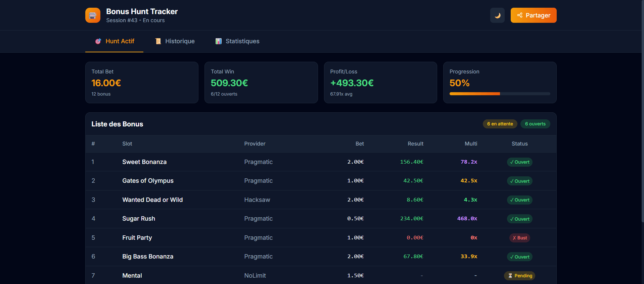Click the Ouvert status for Gates of Olympus
Viewport: 644px width, 284px height.
tap(519, 181)
